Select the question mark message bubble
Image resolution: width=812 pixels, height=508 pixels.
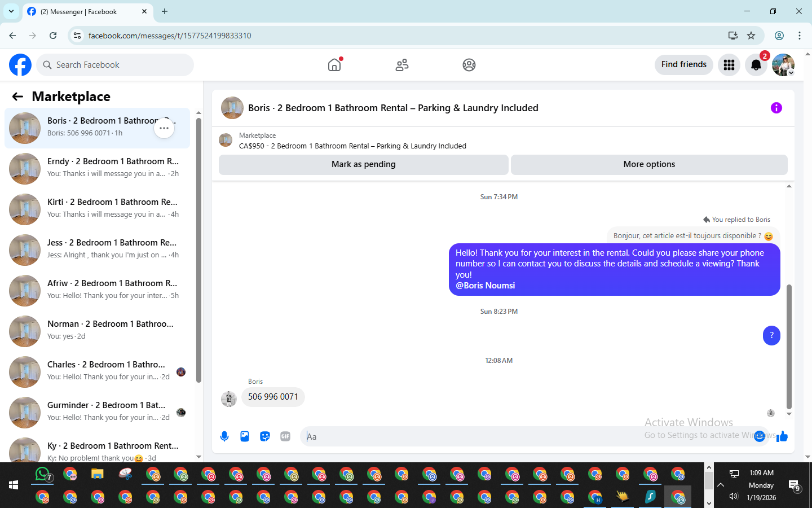[771, 335]
